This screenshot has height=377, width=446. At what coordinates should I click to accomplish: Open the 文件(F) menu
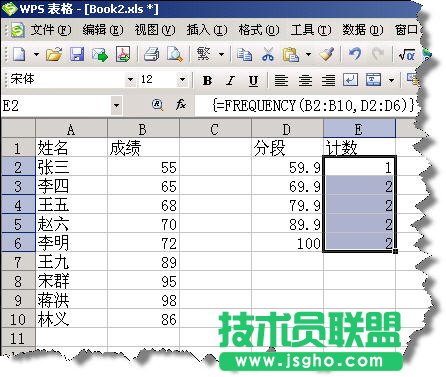point(51,30)
